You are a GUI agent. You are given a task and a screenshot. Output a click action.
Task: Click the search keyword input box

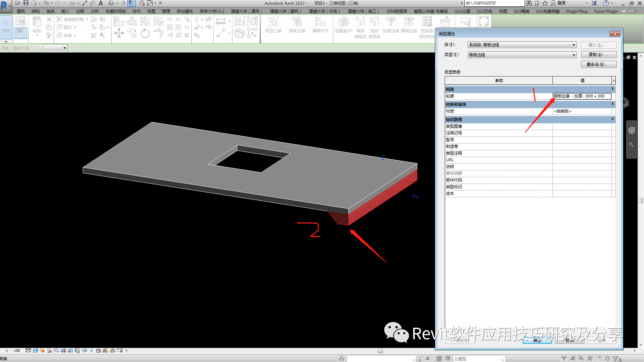(494, 3)
